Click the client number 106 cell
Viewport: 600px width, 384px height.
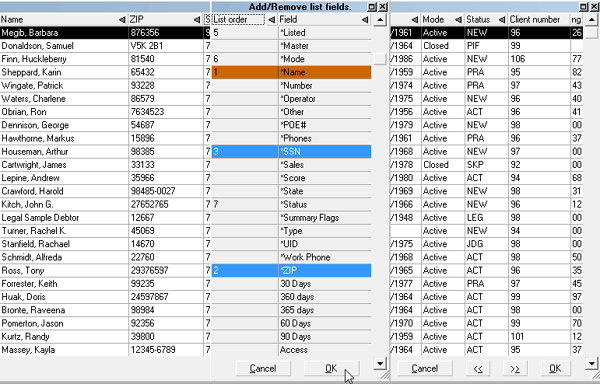(x=539, y=59)
